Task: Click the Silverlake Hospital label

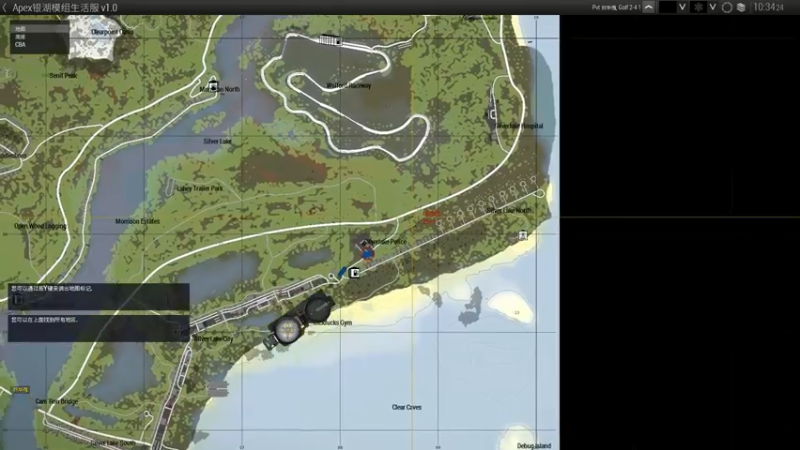Action: tap(519, 126)
